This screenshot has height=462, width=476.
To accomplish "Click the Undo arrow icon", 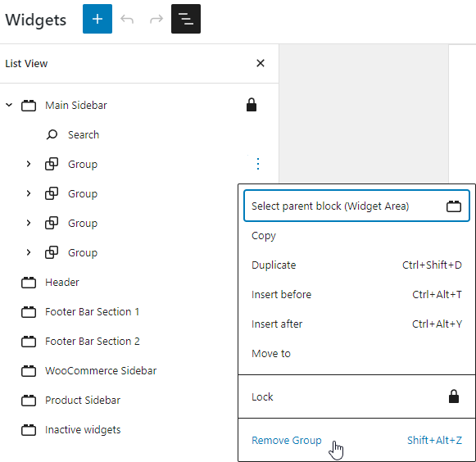I will pos(127,19).
